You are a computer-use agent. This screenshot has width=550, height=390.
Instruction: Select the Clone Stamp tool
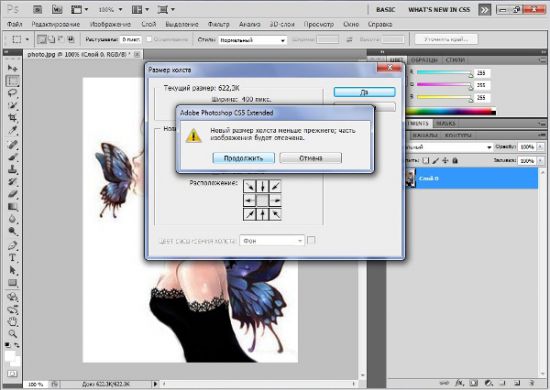13,169
